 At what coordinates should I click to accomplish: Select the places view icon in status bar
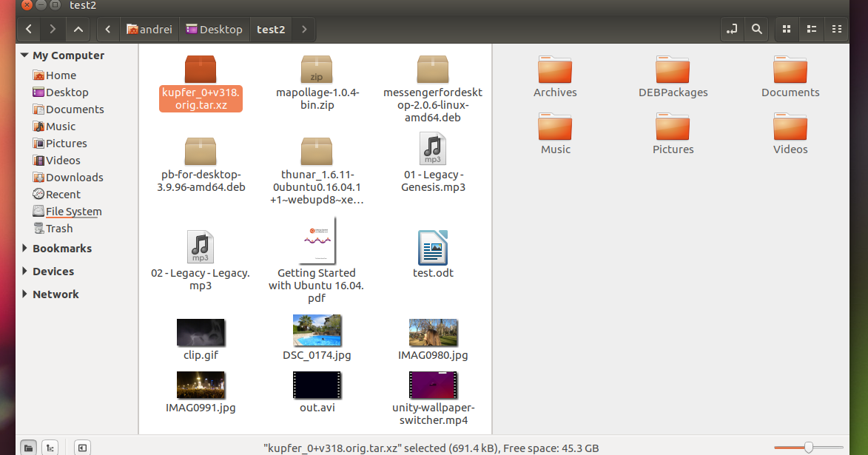28,446
